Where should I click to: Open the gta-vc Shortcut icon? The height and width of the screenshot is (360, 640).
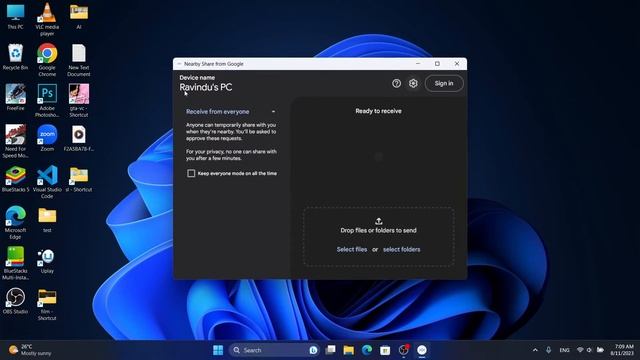pos(79,100)
